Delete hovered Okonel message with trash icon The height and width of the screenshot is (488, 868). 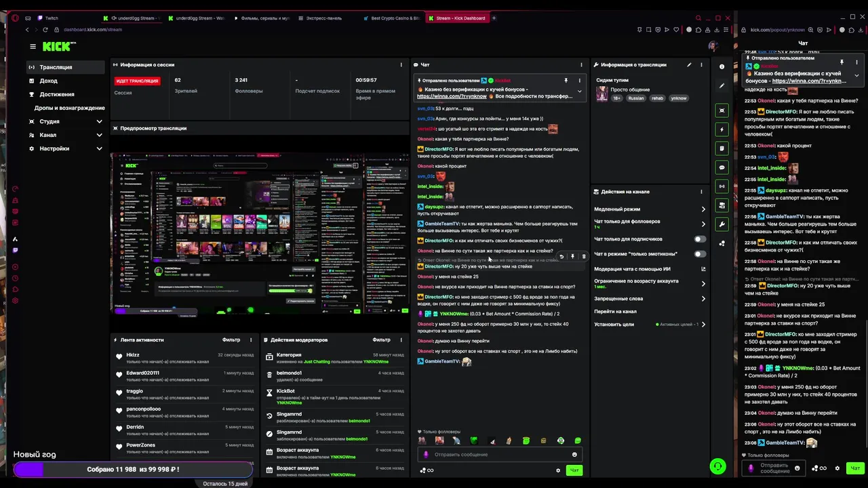(583, 257)
